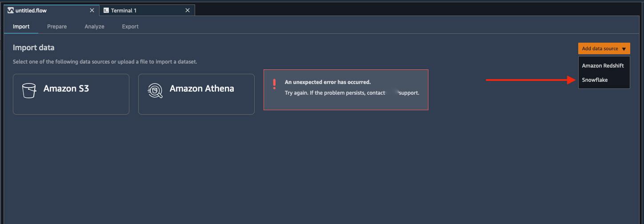
Task: Click the unexpected error message text
Action: point(328,82)
